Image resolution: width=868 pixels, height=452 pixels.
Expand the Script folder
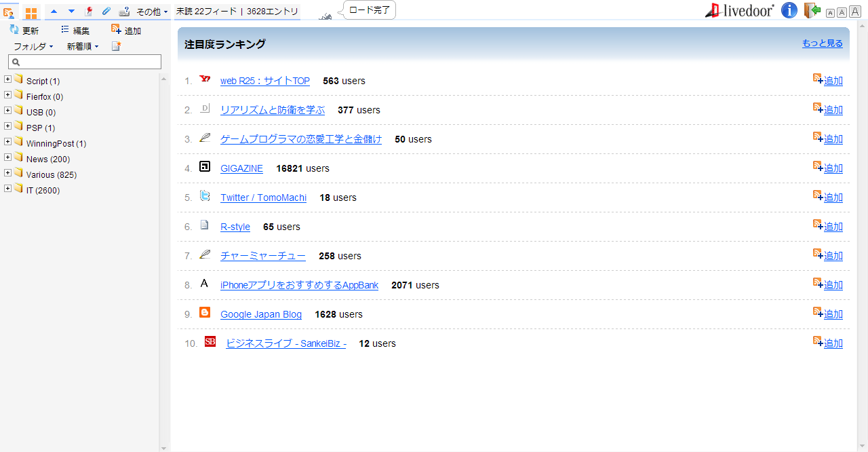8,79
